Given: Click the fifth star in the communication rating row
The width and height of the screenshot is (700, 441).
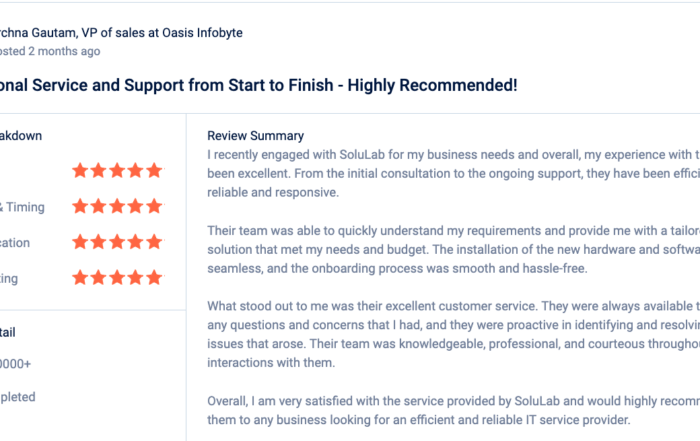Looking at the screenshot, I should [154, 242].
